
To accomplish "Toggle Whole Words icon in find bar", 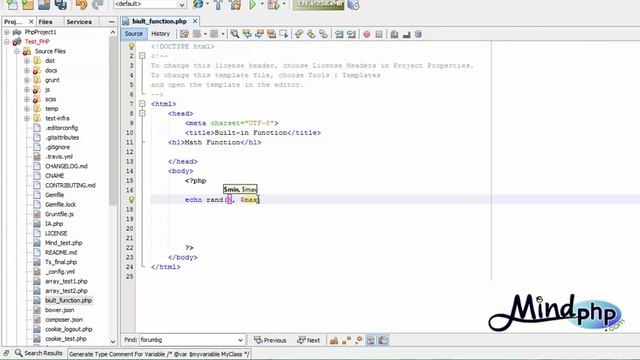I will (346, 340).
